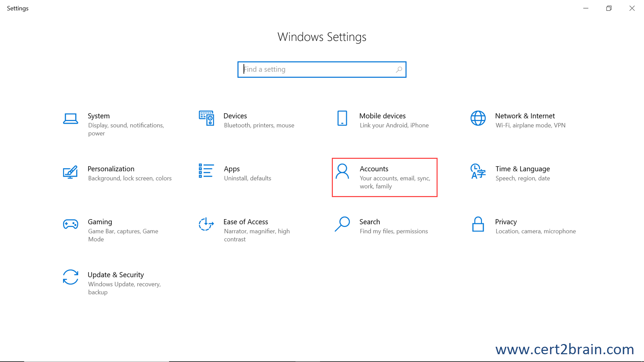Screen dimensions: 644x362
Task: Click 'Windows Update, recovery, backup' text
Action: click(124, 288)
